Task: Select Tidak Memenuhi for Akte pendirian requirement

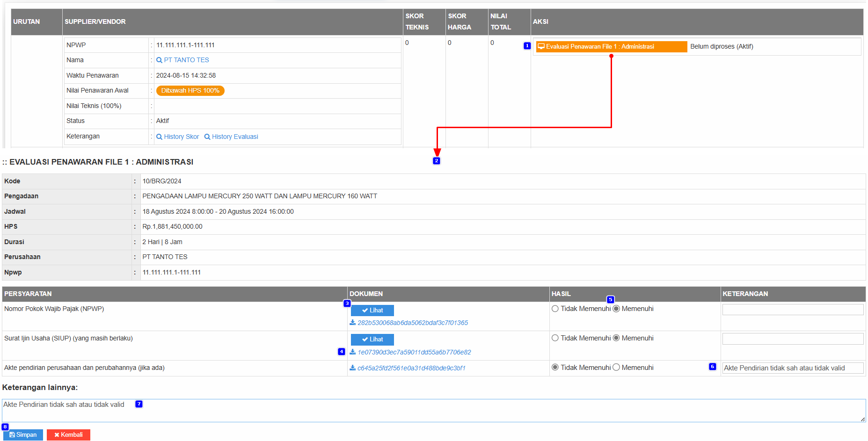Action: click(555, 368)
